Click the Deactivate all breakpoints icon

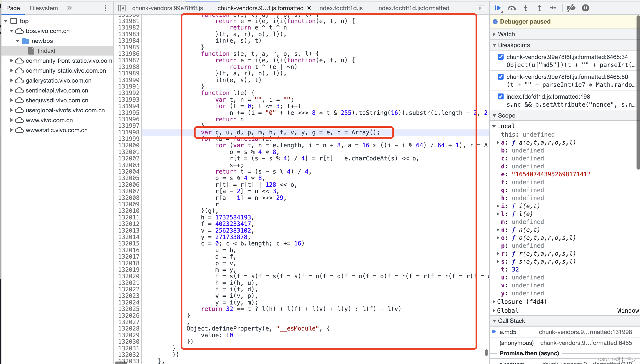click(571, 7)
